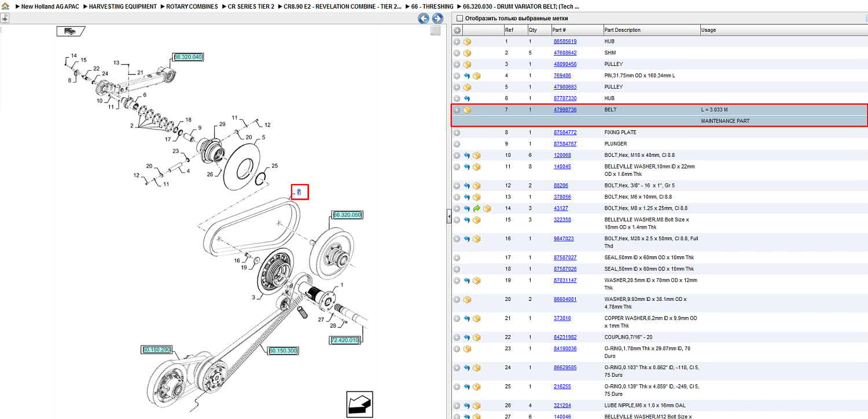Viewport: 868px width, 419px height.
Task: Click green arrow icon in the 43127 row
Action: point(477,208)
